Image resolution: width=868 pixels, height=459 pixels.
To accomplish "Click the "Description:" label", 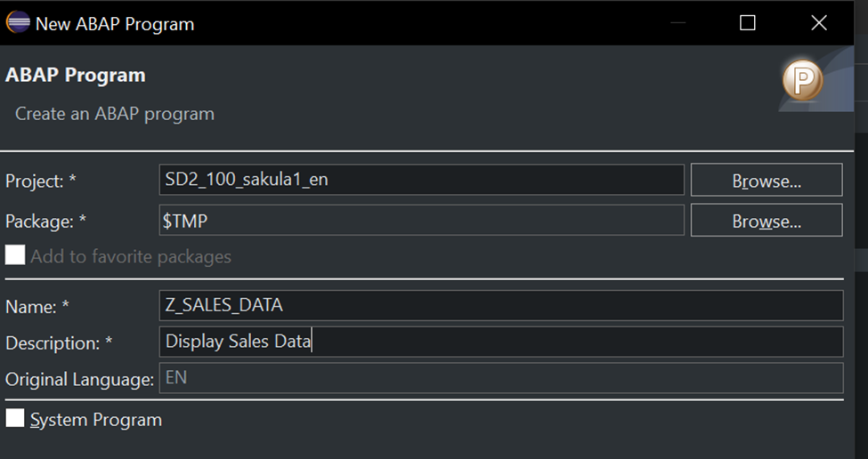I will pos(53,342).
